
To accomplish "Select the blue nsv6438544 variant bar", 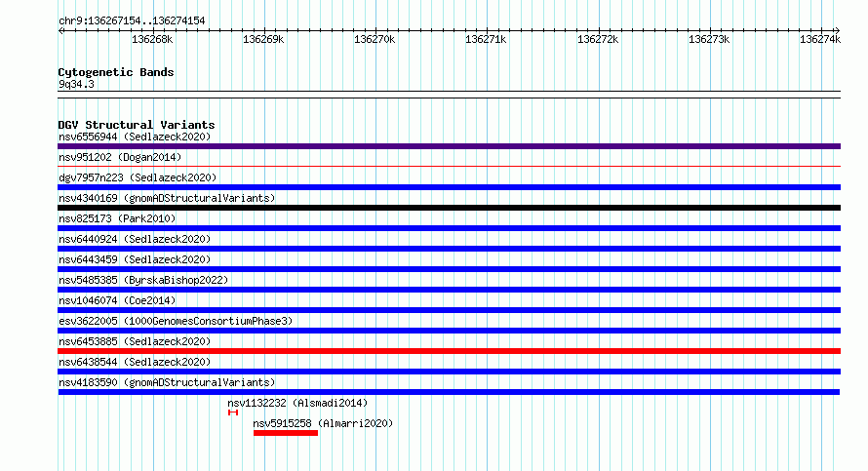I will click(449, 372).
